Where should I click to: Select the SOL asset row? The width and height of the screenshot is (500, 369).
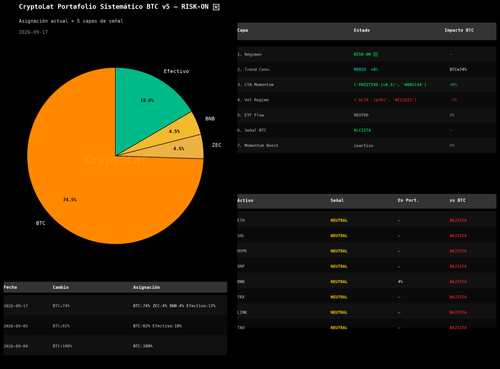pos(367,236)
